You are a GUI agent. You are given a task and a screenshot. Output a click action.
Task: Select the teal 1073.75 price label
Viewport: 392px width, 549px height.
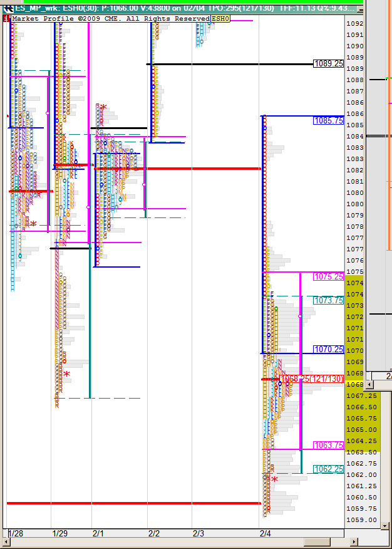tap(329, 300)
